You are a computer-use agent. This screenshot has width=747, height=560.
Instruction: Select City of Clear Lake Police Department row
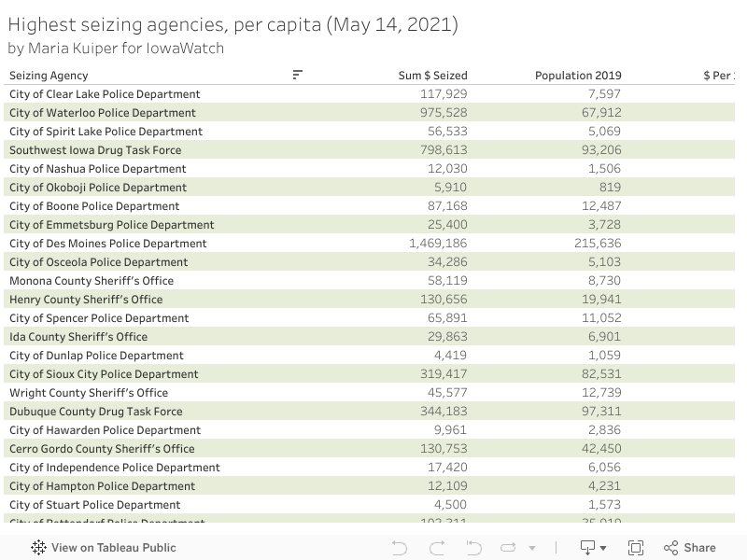(x=105, y=94)
